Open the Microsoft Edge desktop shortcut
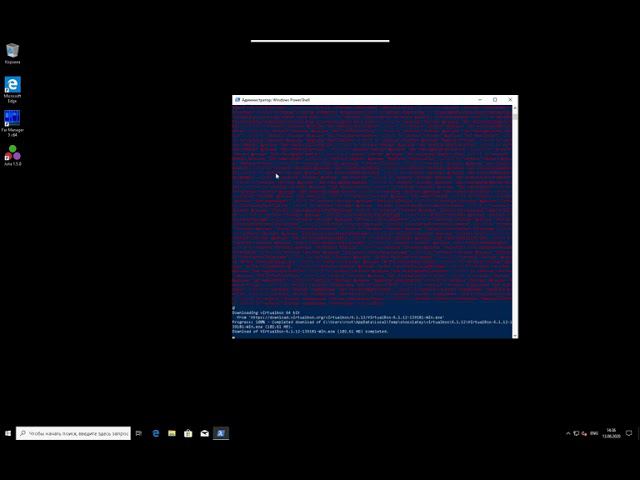 (12, 90)
